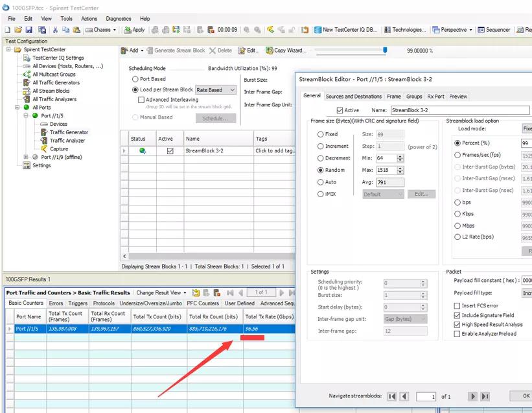
Task: Toggle the Active checkbox in StreamBlock Editor
Action: (x=340, y=110)
